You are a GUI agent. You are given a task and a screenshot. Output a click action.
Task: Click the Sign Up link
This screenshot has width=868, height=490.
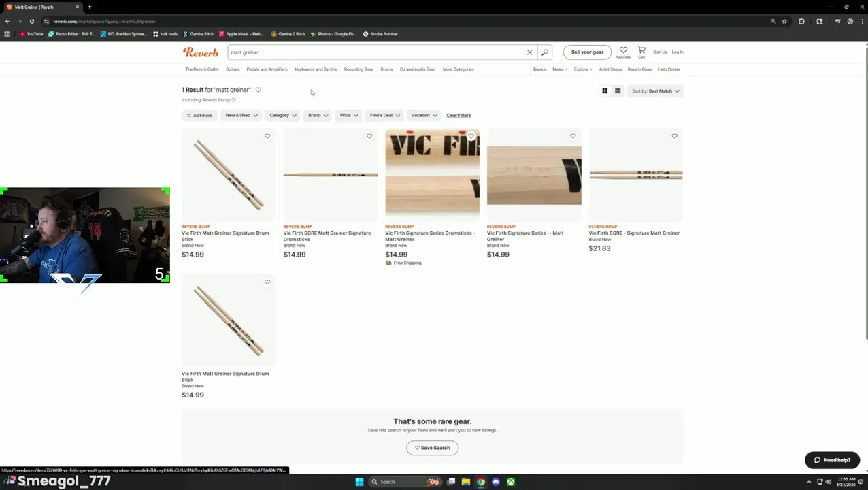point(660,52)
